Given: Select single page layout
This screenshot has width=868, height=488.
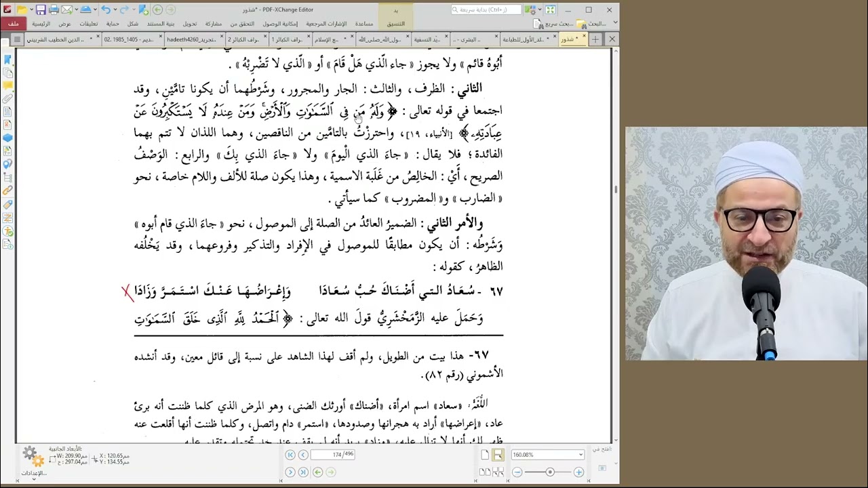Looking at the screenshot, I should pos(485,455).
